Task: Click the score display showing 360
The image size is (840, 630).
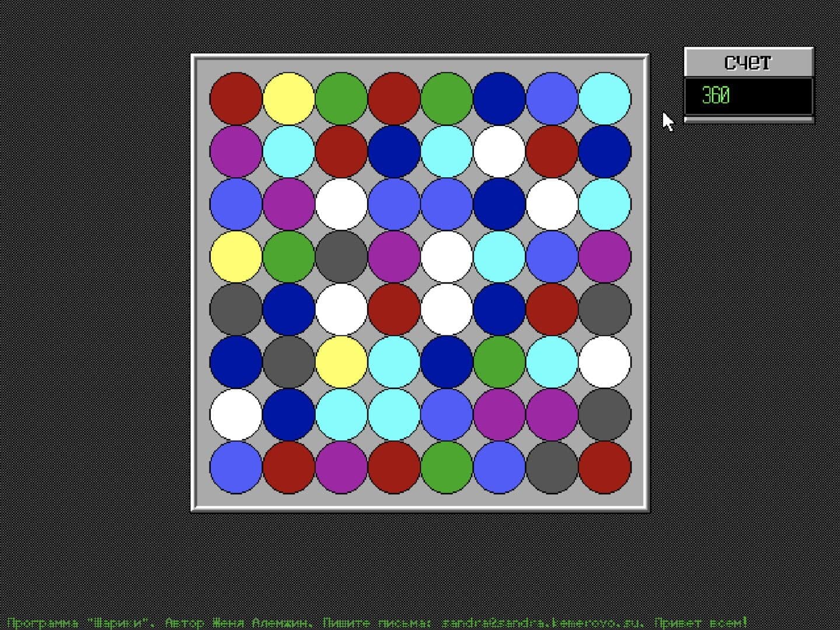Action: click(x=748, y=96)
